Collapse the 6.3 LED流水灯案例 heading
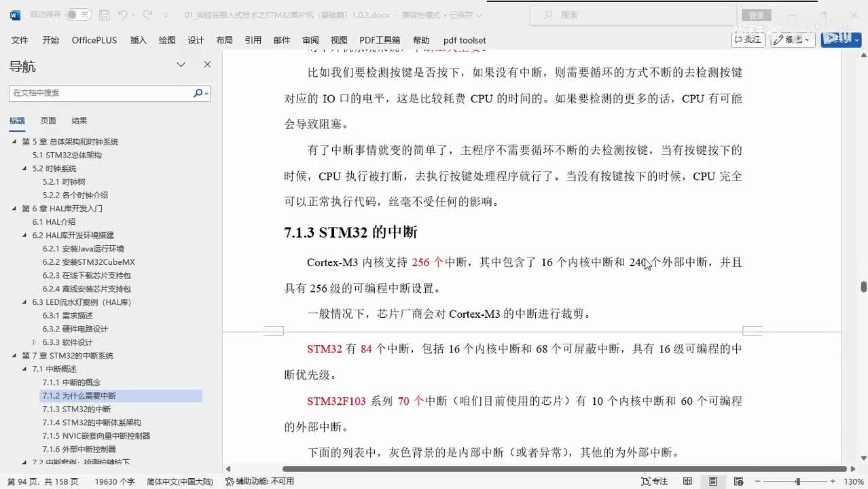Image resolution: width=868 pixels, height=489 pixels. (x=25, y=302)
